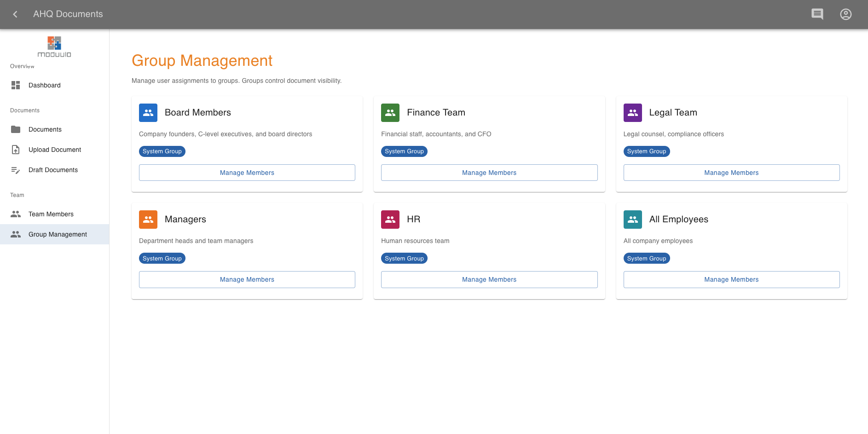Click the Draft Documents icon
The height and width of the screenshot is (434, 868).
[x=15, y=170]
